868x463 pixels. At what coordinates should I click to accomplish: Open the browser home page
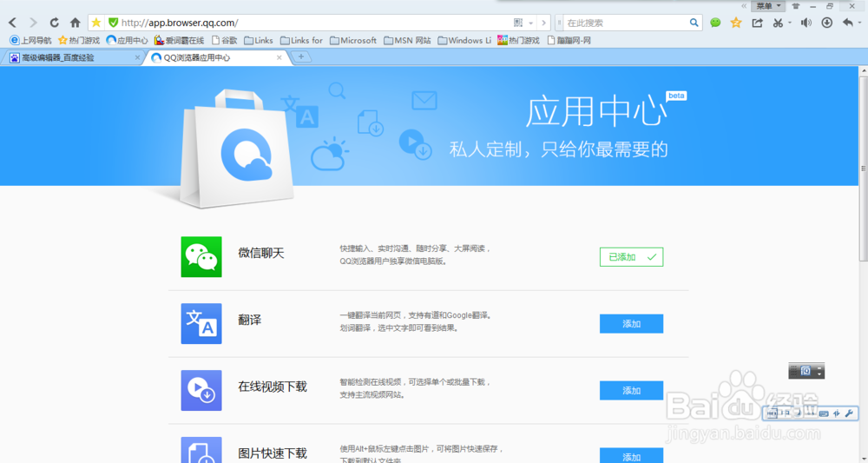pos(76,23)
